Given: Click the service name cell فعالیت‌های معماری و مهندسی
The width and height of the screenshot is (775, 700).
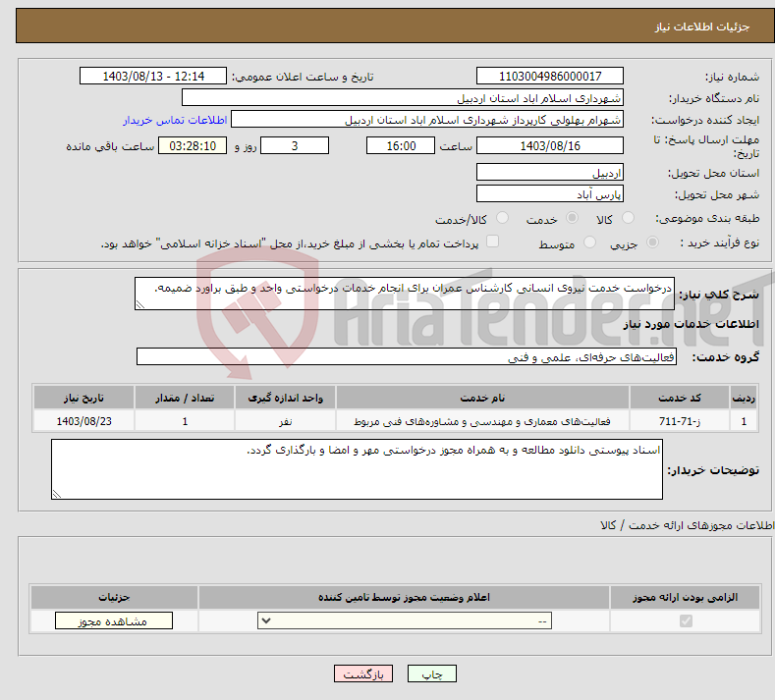Looking at the screenshot, I should point(482,421).
